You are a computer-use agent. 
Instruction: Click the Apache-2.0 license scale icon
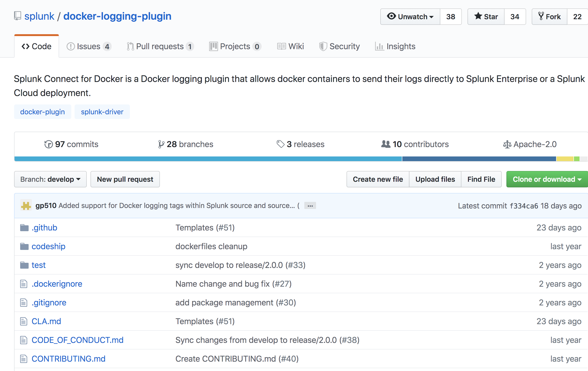[507, 145]
